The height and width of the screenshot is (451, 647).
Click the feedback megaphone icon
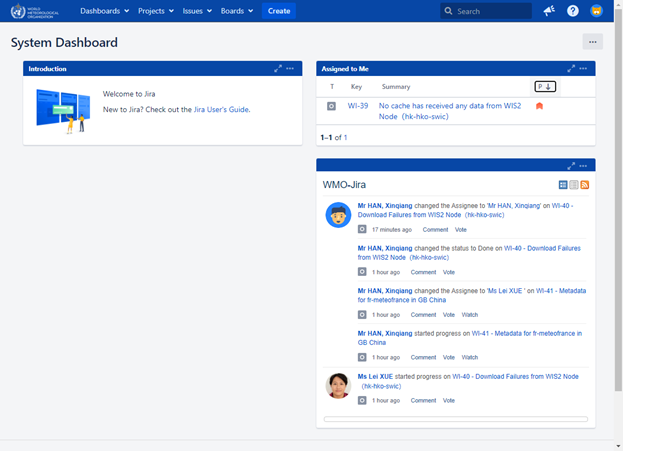pos(549,11)
